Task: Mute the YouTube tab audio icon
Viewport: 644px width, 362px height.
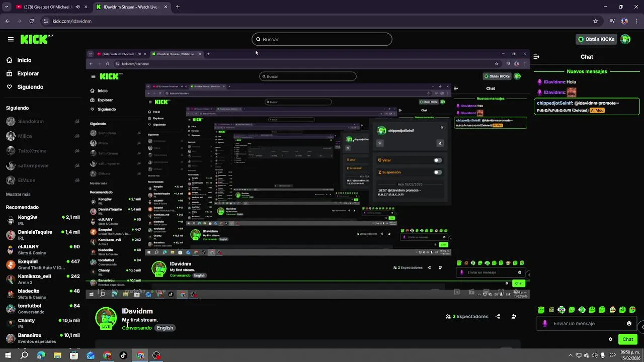Action: pos(77,7)
